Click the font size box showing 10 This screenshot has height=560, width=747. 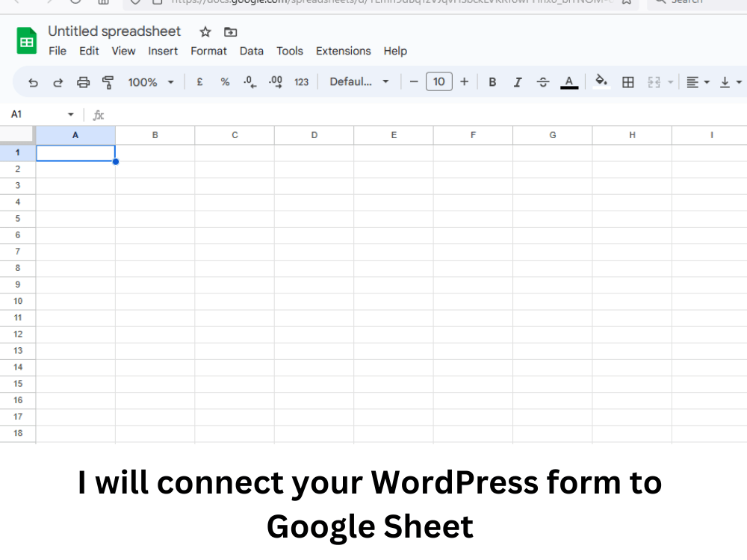coord(438,82)
